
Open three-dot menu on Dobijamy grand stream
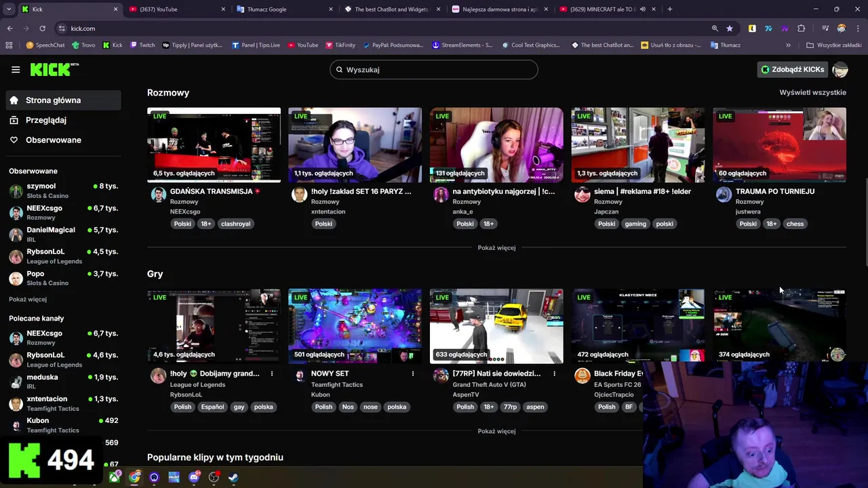click(x=272, y=373)
